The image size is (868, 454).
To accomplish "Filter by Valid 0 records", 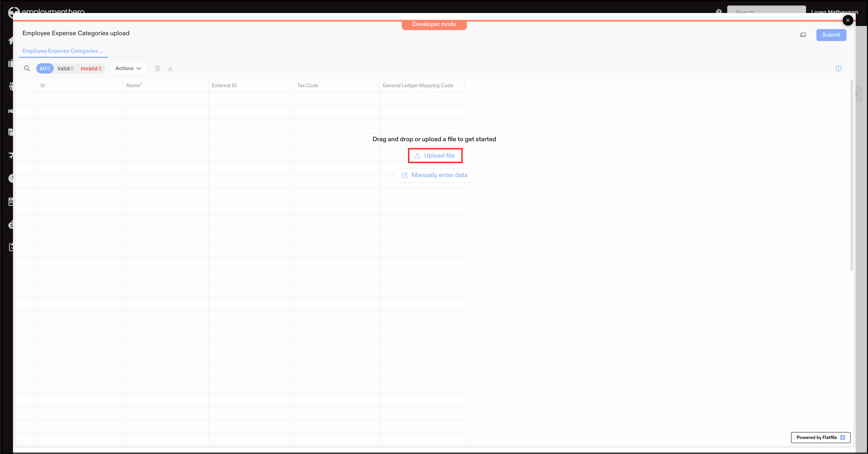I will coord(65,68).
